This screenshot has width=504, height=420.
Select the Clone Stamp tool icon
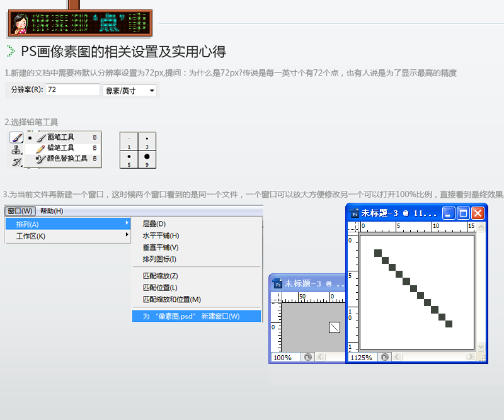click(16, 149)
